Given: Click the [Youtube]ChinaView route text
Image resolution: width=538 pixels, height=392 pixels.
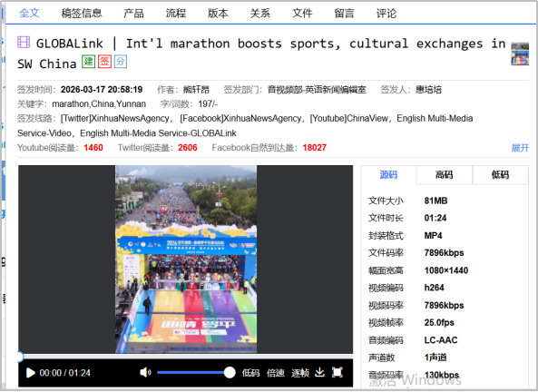Looking at the screenshot, I should pos(349,119).
